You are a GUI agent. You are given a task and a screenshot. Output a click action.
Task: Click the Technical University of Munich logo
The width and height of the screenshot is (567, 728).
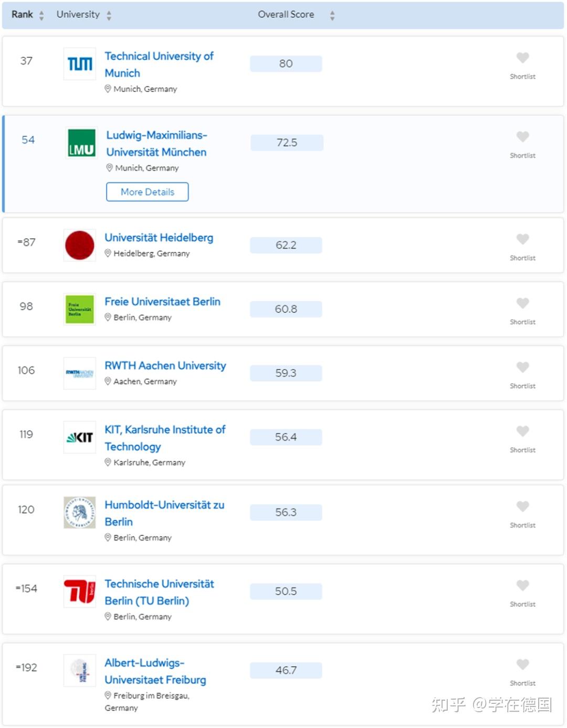pyautogui.click(x=80, y=64)
